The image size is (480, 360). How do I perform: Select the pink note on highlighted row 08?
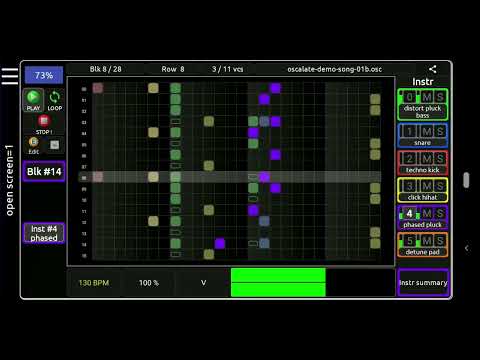[97, 177]
